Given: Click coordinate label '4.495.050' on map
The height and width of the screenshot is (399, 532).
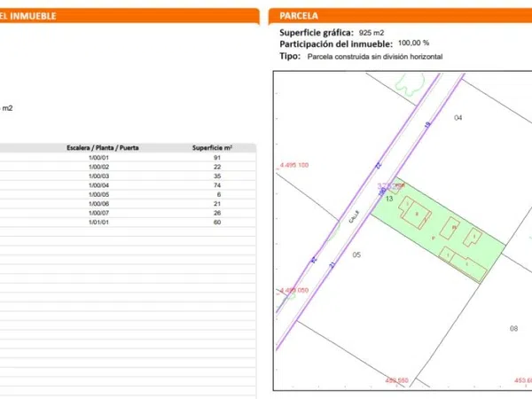Looking at the screenshot, I should (x=294, y=291).
